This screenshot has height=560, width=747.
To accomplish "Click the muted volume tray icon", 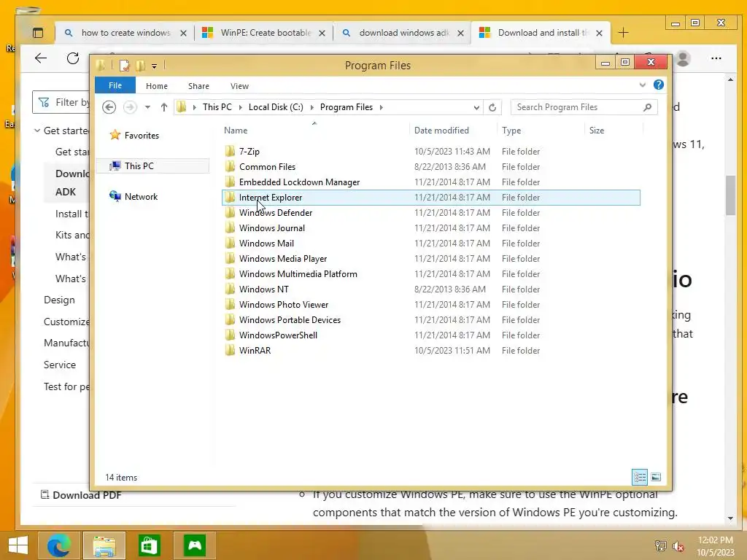I will pyautogui.click(x=678, y=546).
